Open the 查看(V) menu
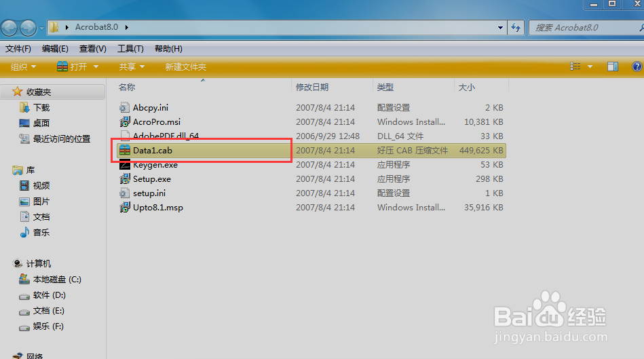 click(x=93, y=49)
